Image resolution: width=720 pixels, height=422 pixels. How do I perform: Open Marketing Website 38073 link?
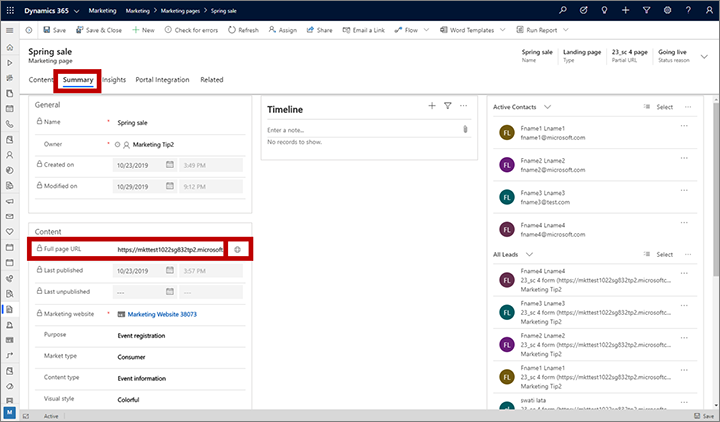162,315
